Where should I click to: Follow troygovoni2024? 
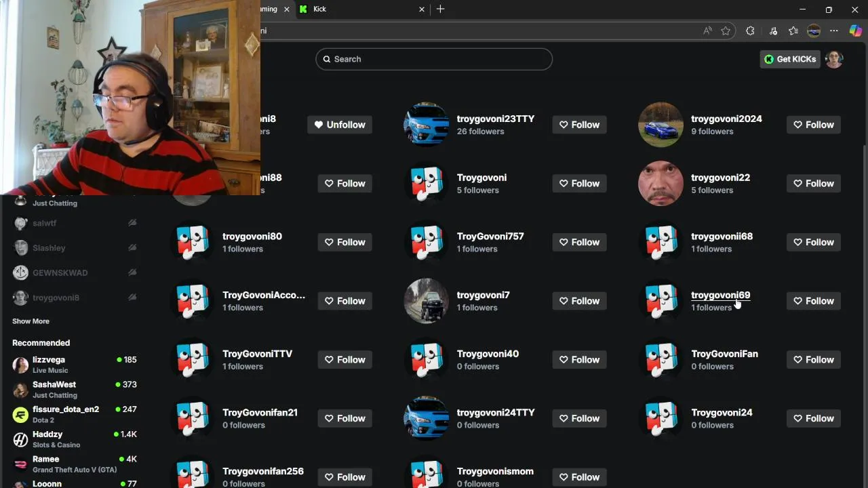[814, 125]
